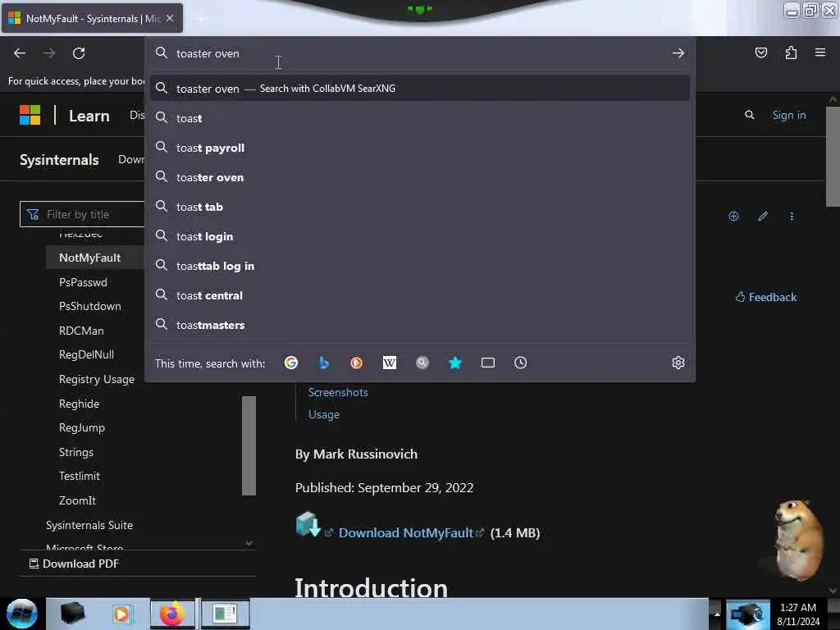Search history with the clock icon
Viewport: 840px width, 630px height.
[520, 363]
